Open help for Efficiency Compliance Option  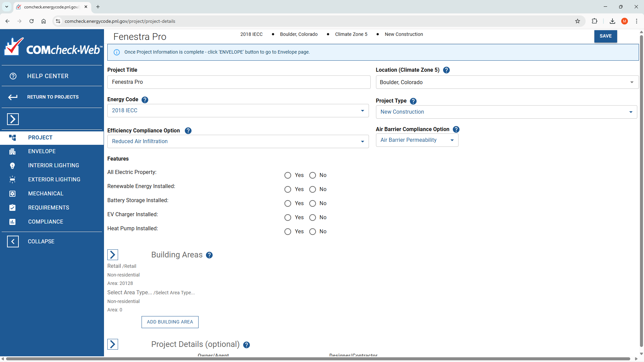(x=188, y=131)
